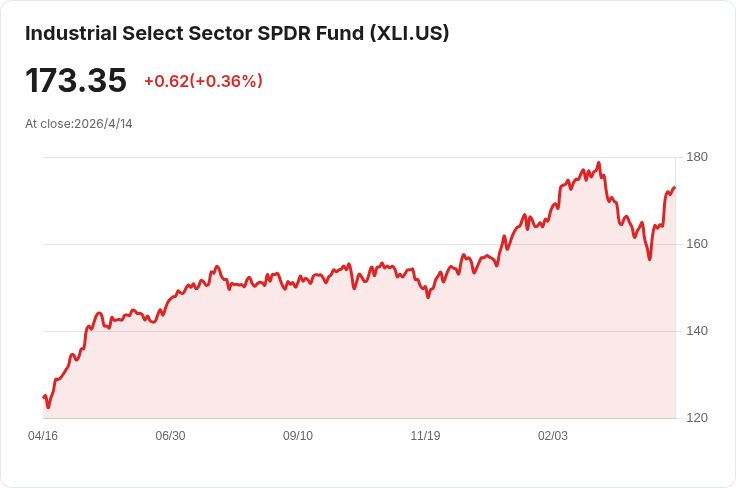This screenshot has height=488, width=736.
Task: Select the 04/16 date on the x-axis
Action: click(x=43, y=436)
